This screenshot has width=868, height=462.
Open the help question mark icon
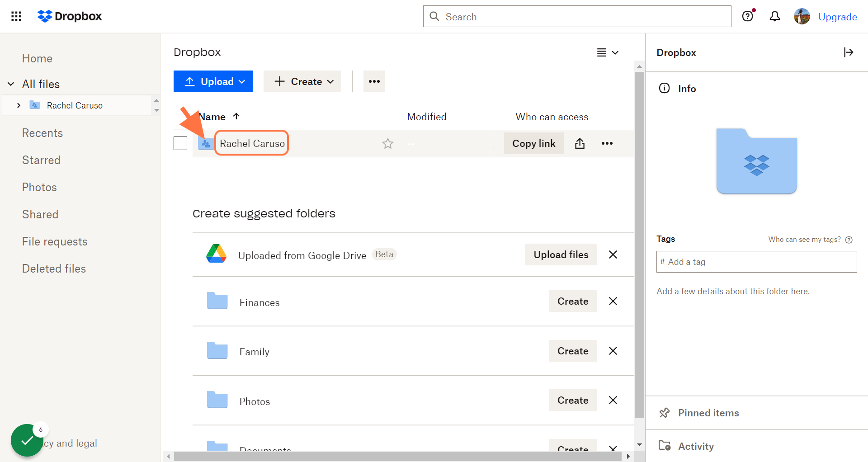pos(748,16)
